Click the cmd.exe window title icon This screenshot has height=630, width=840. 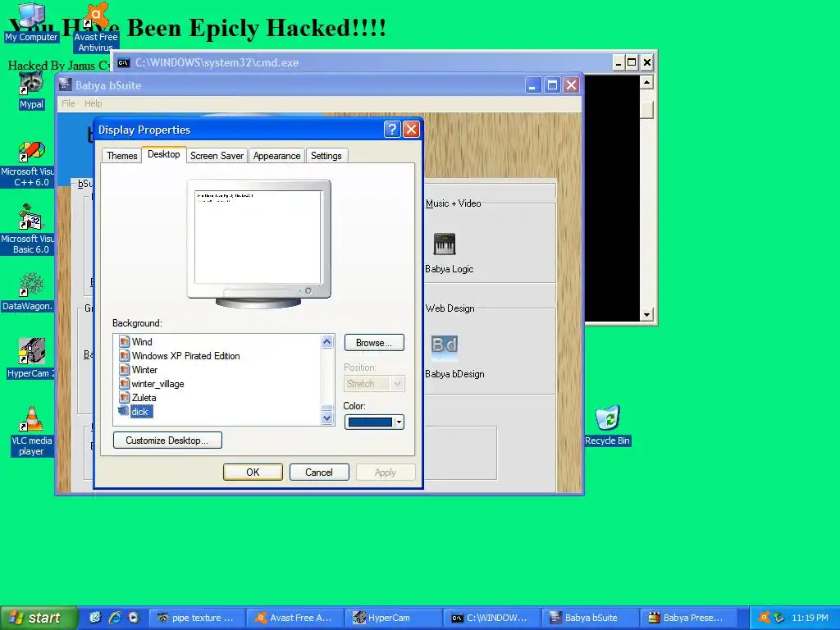(x=124, y=62)
